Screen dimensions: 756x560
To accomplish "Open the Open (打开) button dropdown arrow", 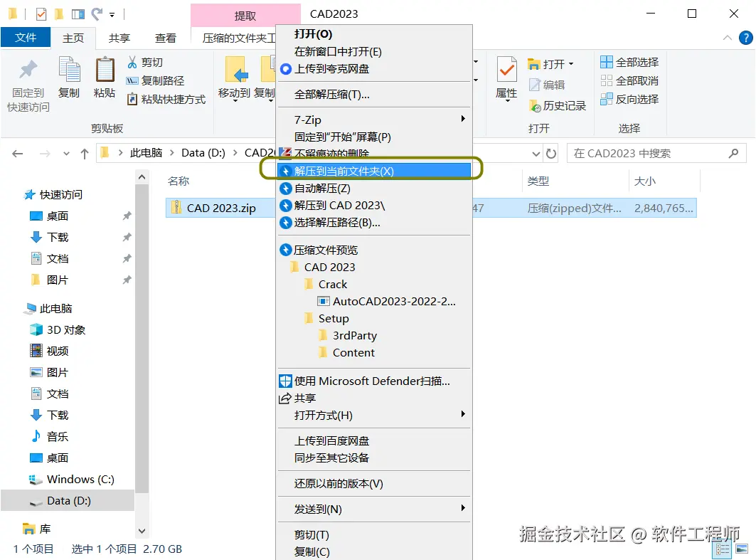I will point(571,63).
